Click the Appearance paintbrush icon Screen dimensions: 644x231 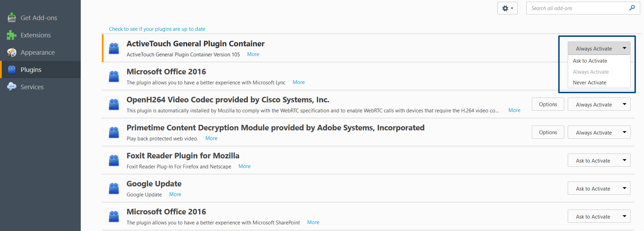12,52
